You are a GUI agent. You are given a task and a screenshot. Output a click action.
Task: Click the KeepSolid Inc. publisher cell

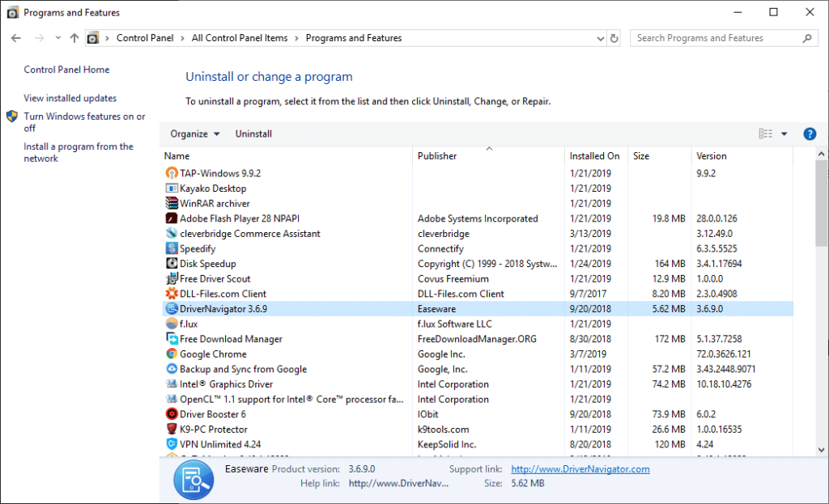447,444
